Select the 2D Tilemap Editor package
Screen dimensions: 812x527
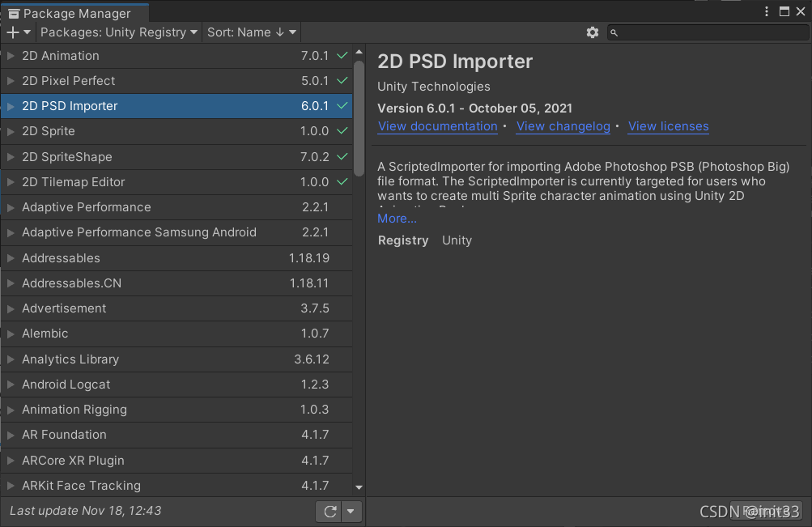tap(176, 182)
